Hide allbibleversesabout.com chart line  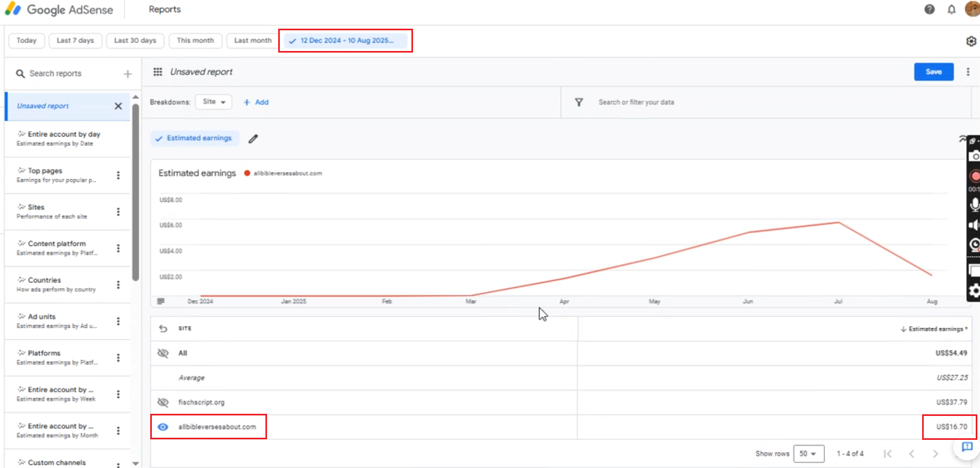pos(163,427)
